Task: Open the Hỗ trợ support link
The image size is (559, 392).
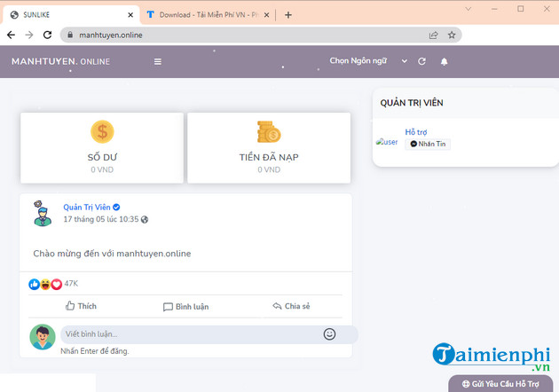Action: 415,132
